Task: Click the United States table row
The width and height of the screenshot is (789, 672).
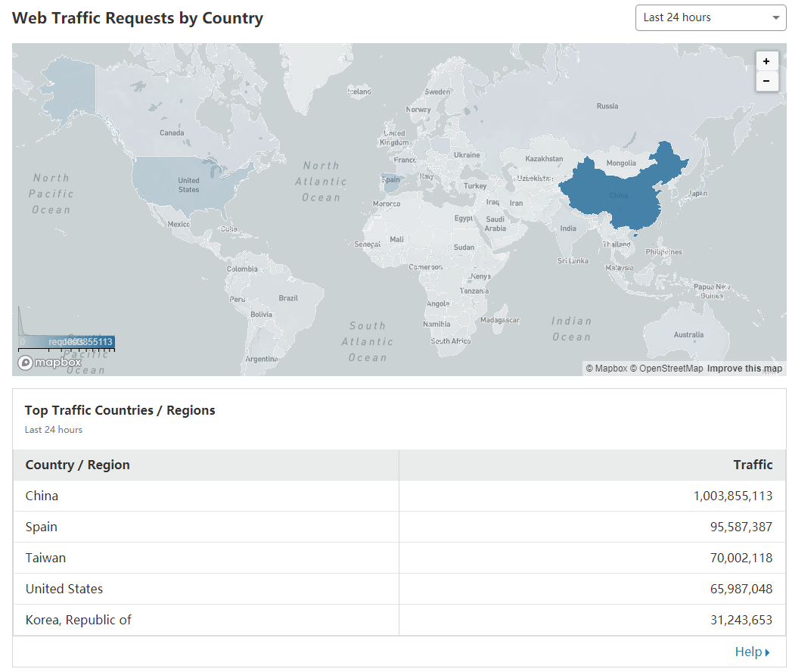Action: 399,589
